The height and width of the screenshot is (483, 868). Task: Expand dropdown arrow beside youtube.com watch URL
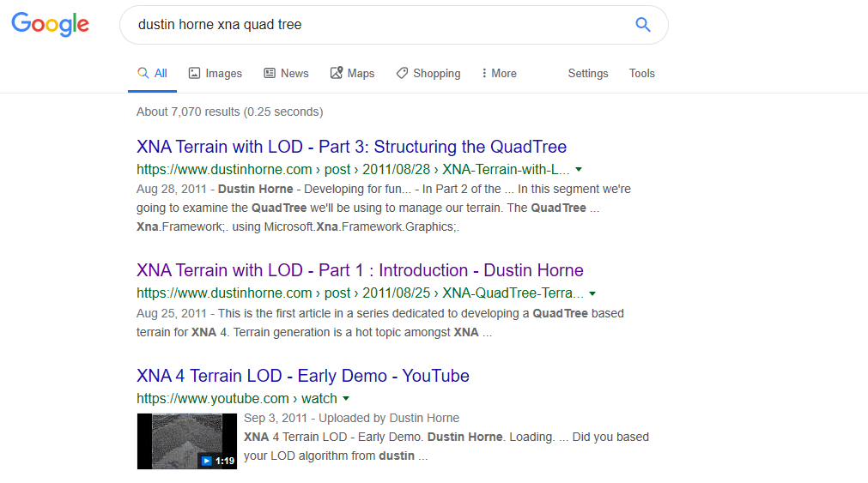click(346, 398)
